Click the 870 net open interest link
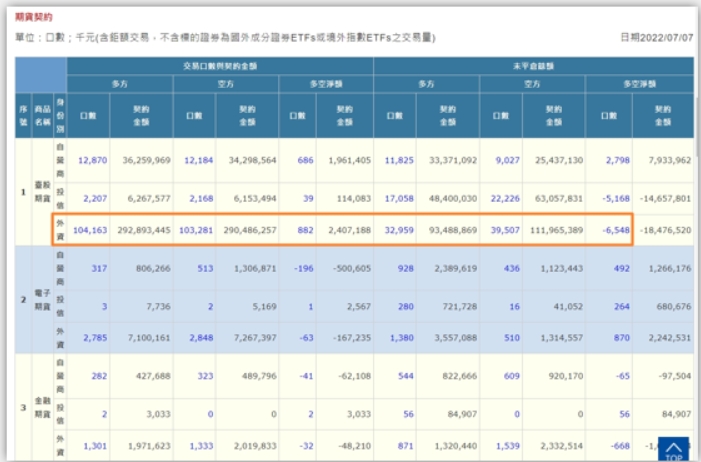701x462 pixels. tap(621, 338)
